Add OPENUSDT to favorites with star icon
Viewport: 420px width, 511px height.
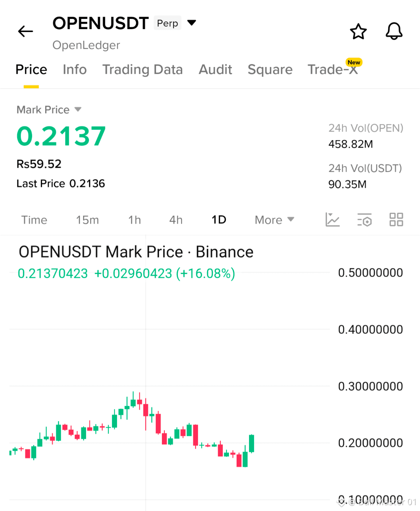pyautogui.click(x=358, y=31)
